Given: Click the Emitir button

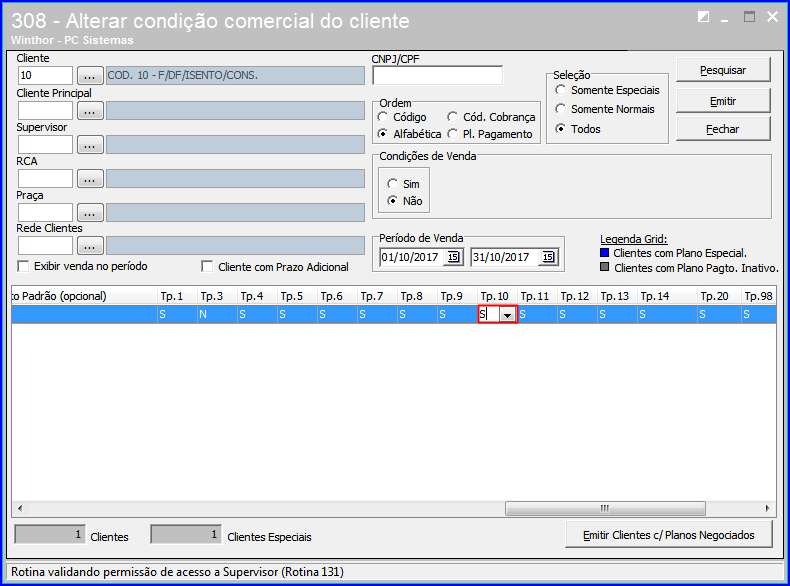Looking at the screenshot, I should pos(723,101).
